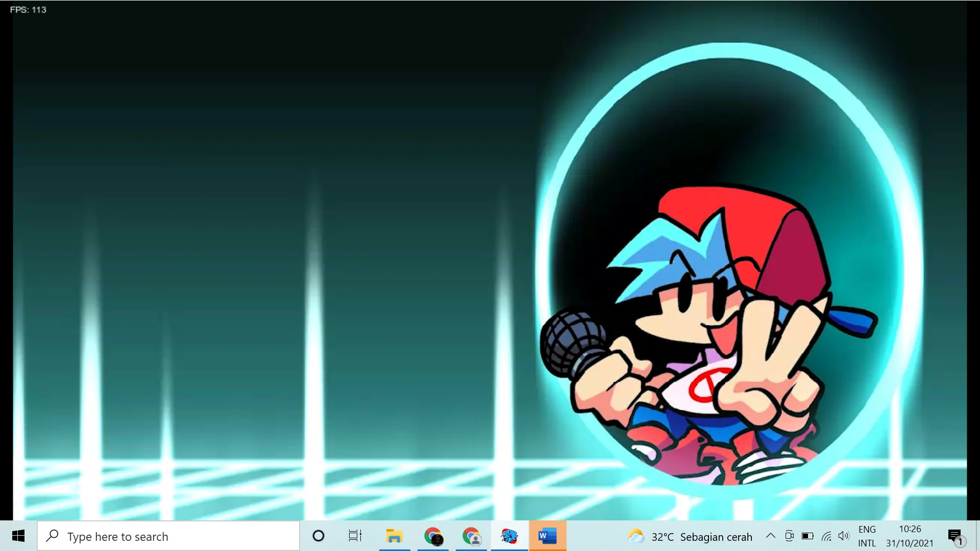Open Task View from the taskbar
The height and width of the screenshot is (551, 980).
coord(355,536)
